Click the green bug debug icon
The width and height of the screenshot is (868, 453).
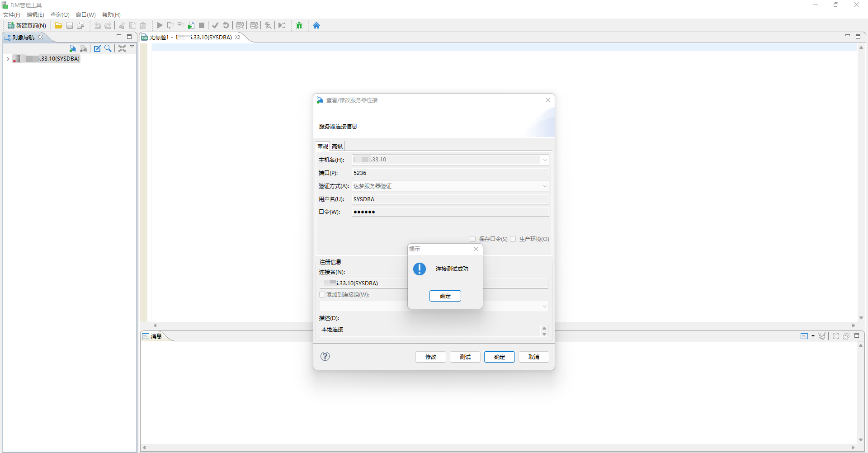coord(299,25)
